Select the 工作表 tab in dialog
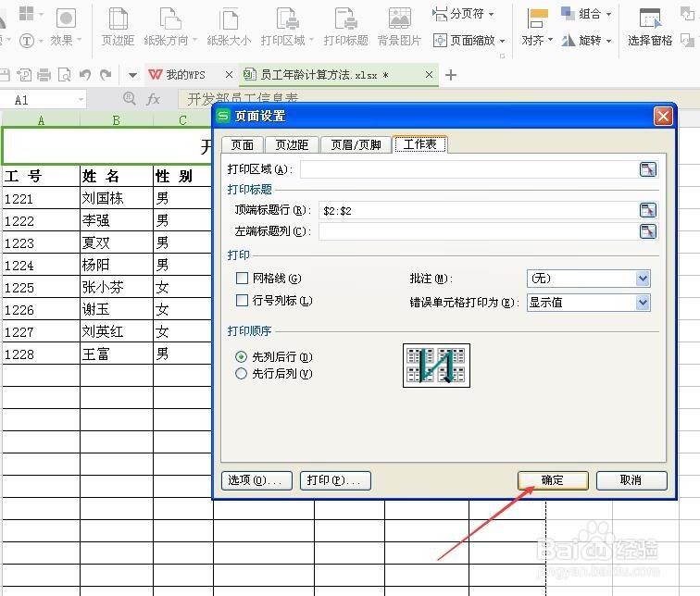 (x=419, y=144)
